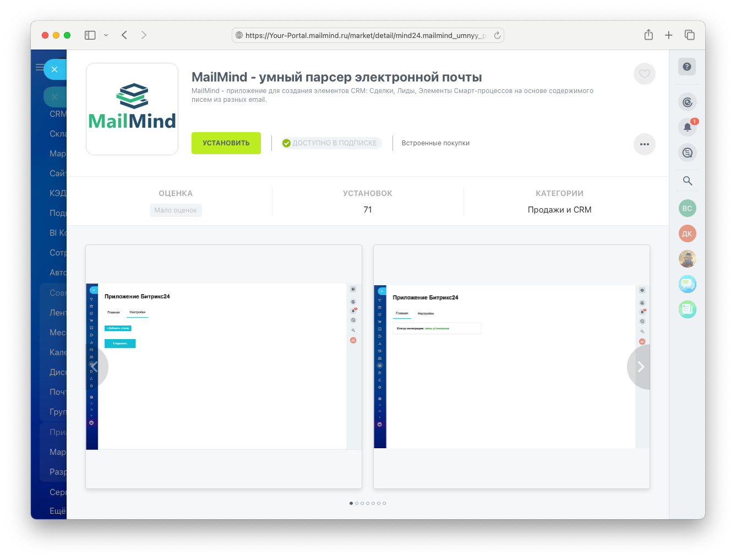Open chat with ВС avatar
Screen dimensions: 736x560
point(687,208)
